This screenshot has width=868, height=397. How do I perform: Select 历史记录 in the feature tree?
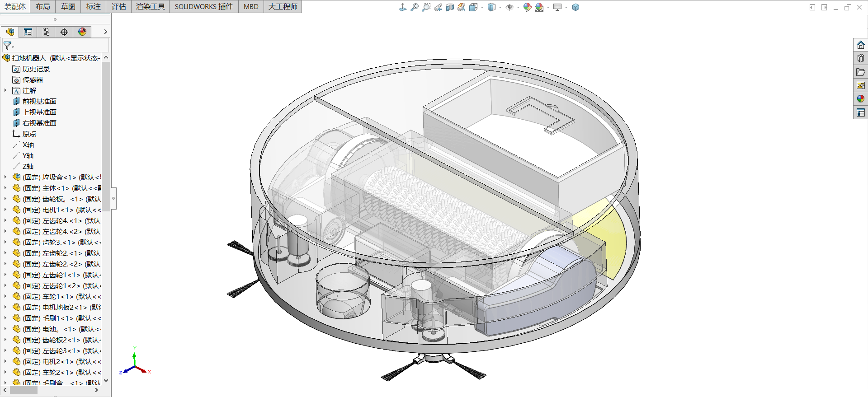[31, 69]
